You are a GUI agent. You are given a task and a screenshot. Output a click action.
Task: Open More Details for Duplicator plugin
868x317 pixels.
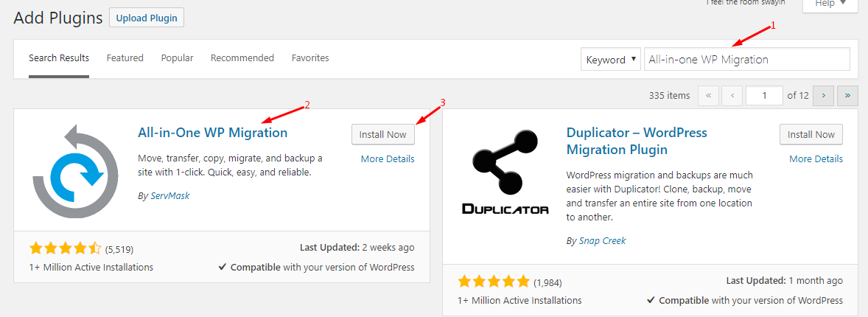point(816,159)
